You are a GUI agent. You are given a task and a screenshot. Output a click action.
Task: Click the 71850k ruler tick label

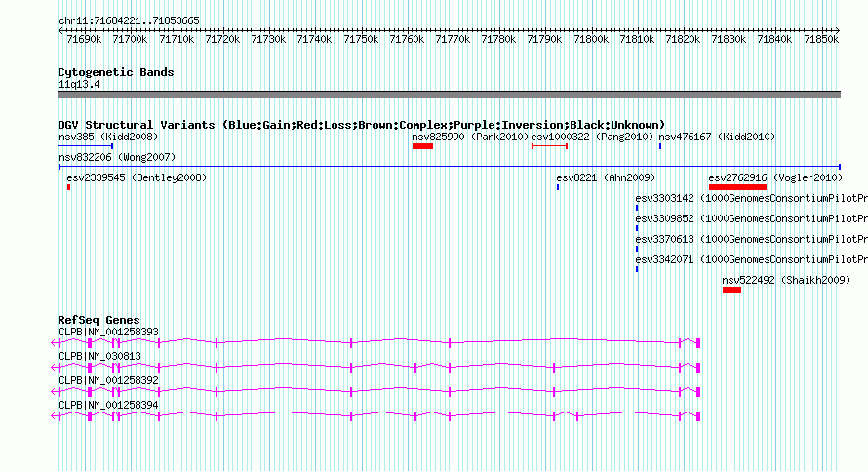tap(821, 39)
